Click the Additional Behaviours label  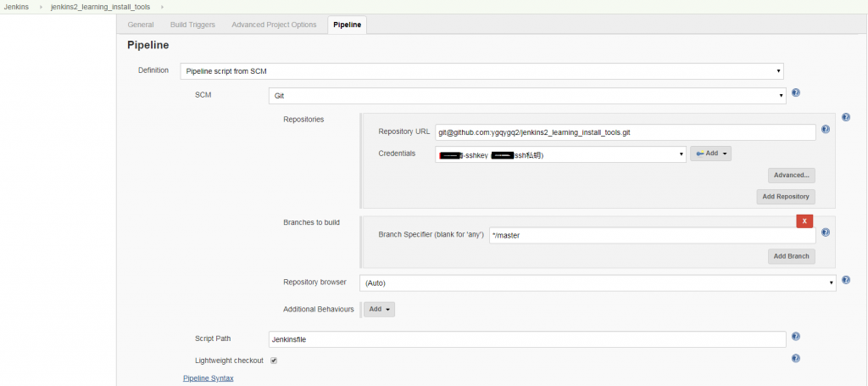click(319, 309)
